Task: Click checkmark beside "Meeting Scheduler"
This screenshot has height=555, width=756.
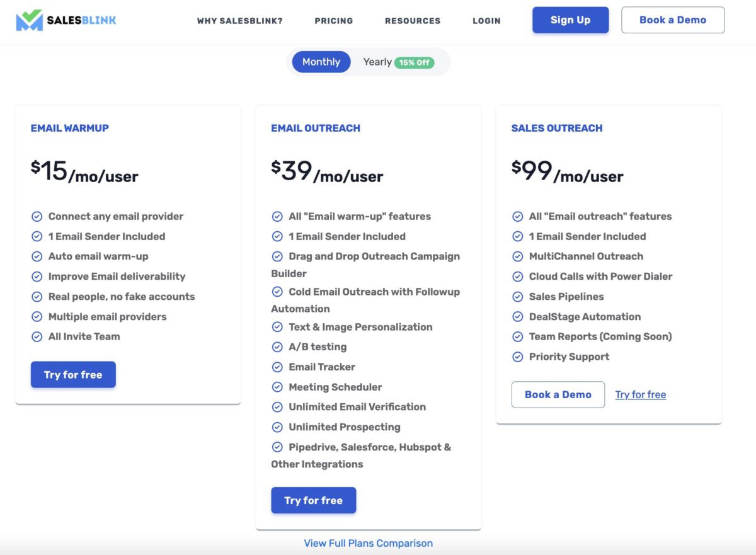Action: pos(277,387)
